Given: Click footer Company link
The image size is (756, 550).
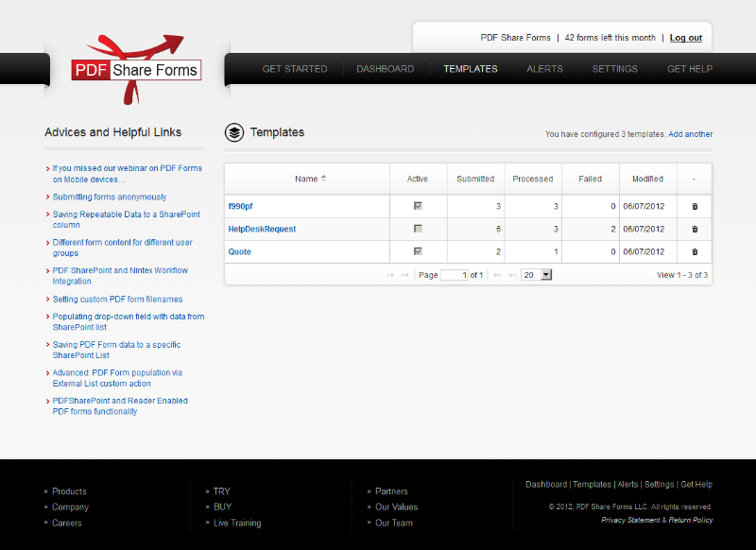Looking at the screenshot, I should [70, 507].
